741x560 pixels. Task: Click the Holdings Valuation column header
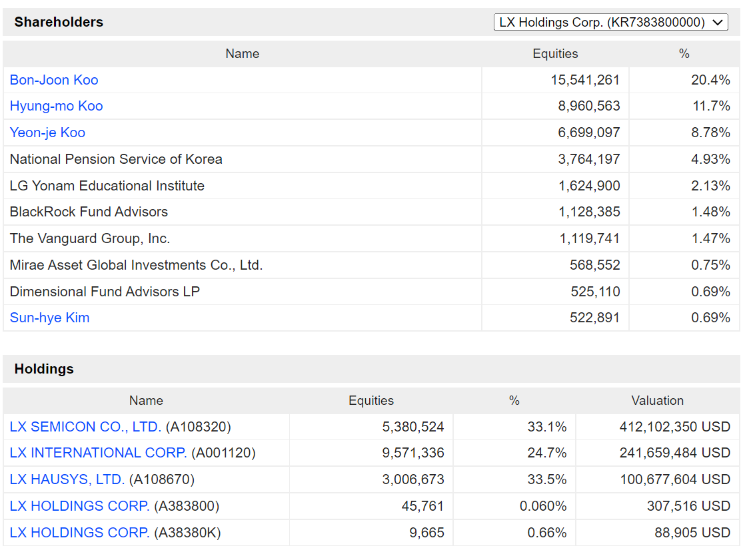[x=657, y=400]
